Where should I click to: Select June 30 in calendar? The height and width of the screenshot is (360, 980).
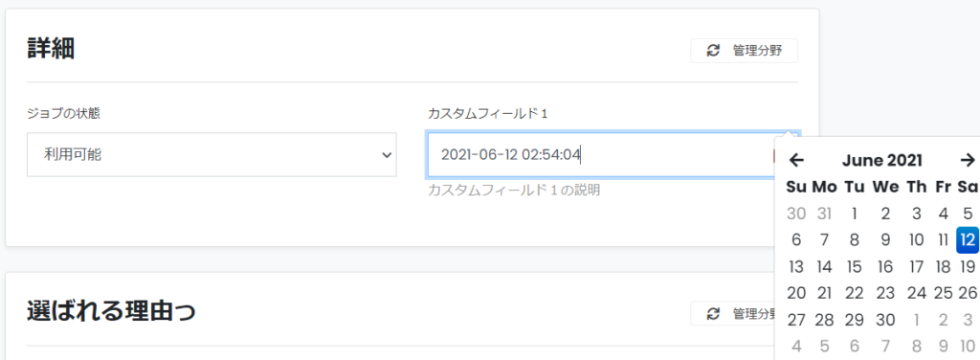click(885, 321)
